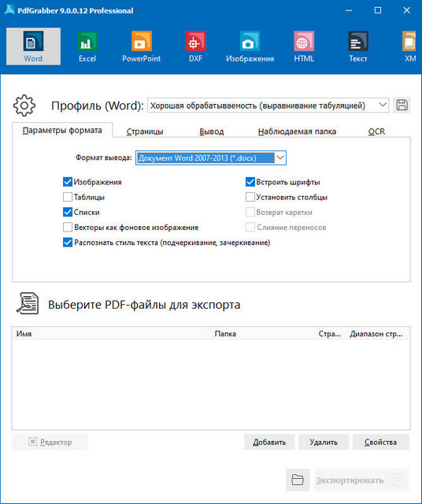Enable Векторы как фоновое изображение checkbox
422x504 pixels.
(68, 228)
